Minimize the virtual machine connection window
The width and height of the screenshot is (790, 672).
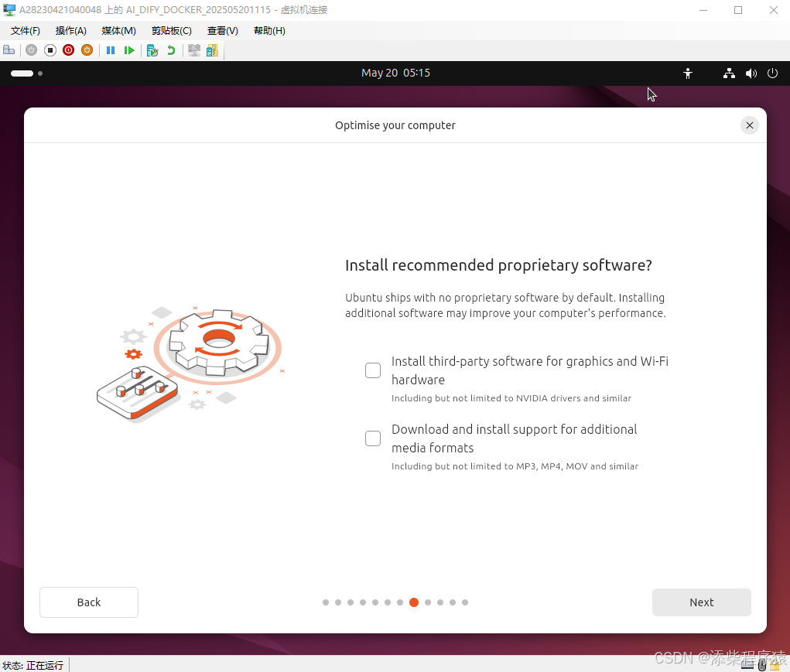click(x=703, y=10)
